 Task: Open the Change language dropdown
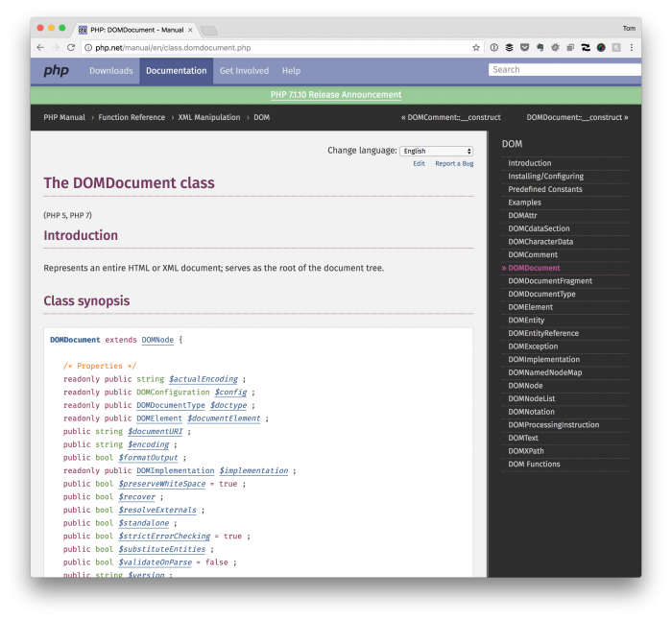tap(436, 151)
